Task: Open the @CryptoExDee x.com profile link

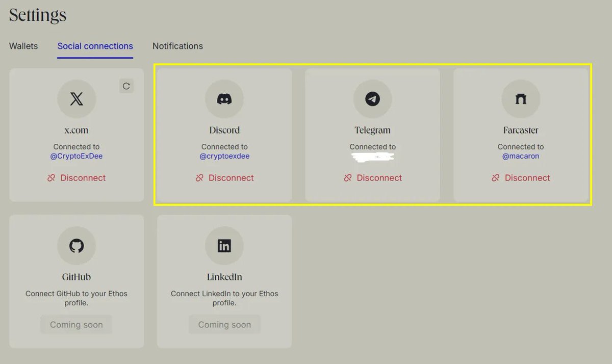Action: [x=76, y=156]
